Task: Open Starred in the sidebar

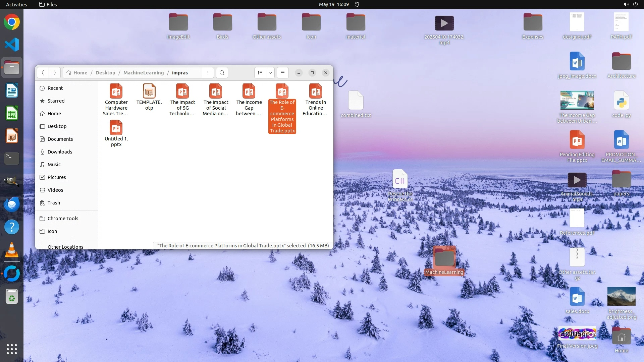Action: pos(56,101)
